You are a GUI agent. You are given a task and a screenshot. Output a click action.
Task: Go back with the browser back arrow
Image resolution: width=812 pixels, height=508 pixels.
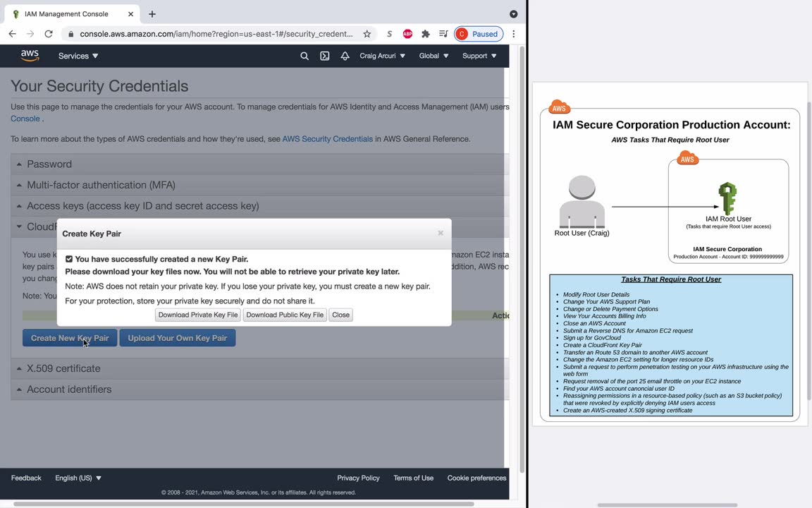[x=13, y=34]
